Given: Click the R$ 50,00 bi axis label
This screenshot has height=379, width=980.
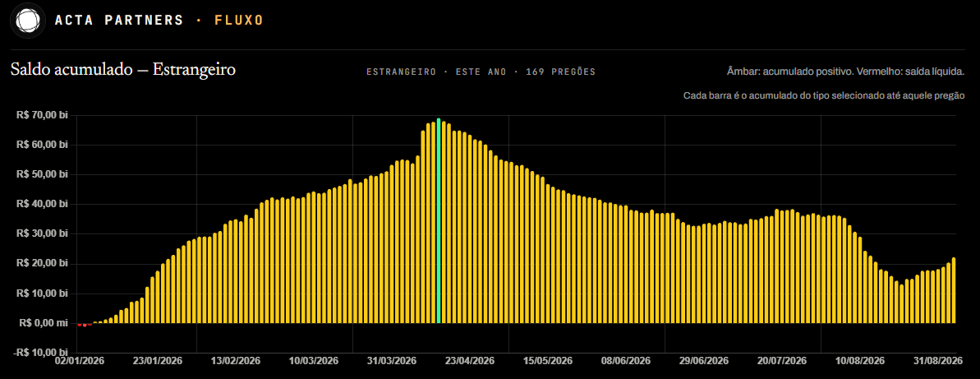Looking at the screenshot, I should point(42,174).
